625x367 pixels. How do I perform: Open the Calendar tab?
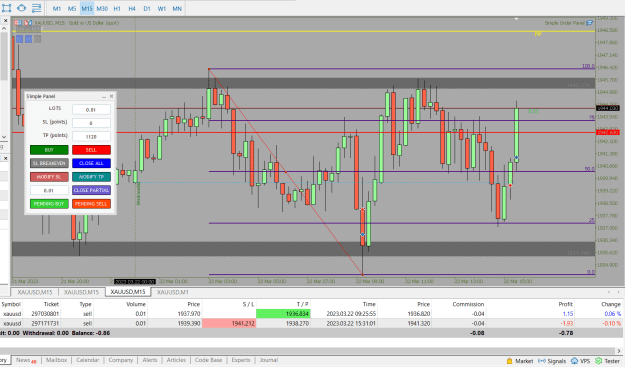(87, 360)
